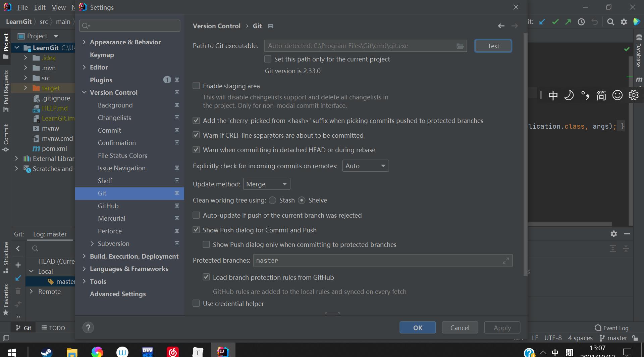644x357 pixels.
Task: Toggle Show Push dialog for Commit and Push
Action: click(196, 230)
